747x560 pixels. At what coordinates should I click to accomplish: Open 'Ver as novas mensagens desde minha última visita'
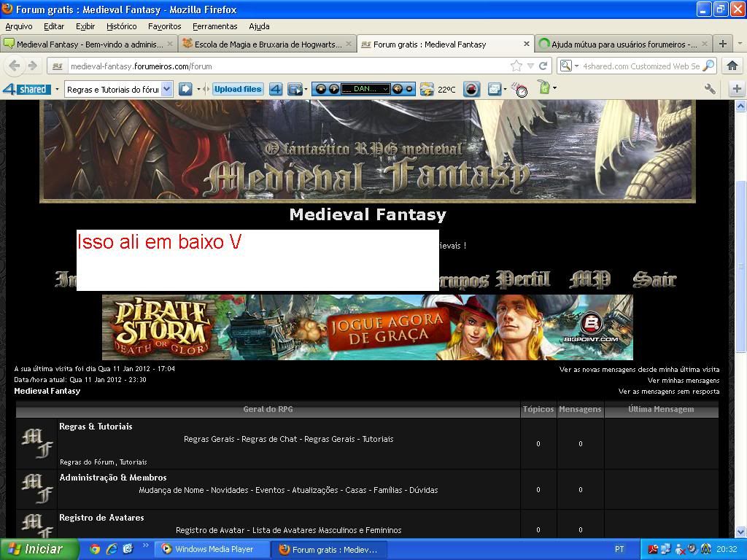click(639, 370)
